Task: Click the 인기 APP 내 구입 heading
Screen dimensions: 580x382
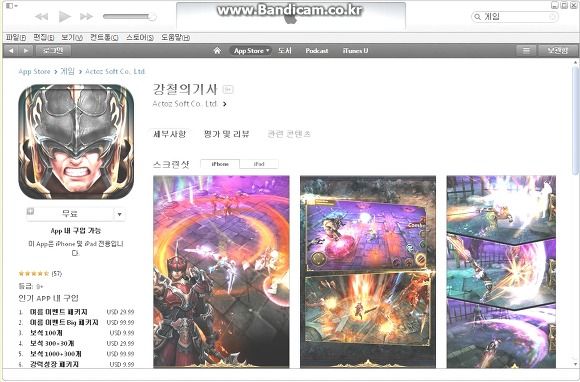Action: click(48, 298)
